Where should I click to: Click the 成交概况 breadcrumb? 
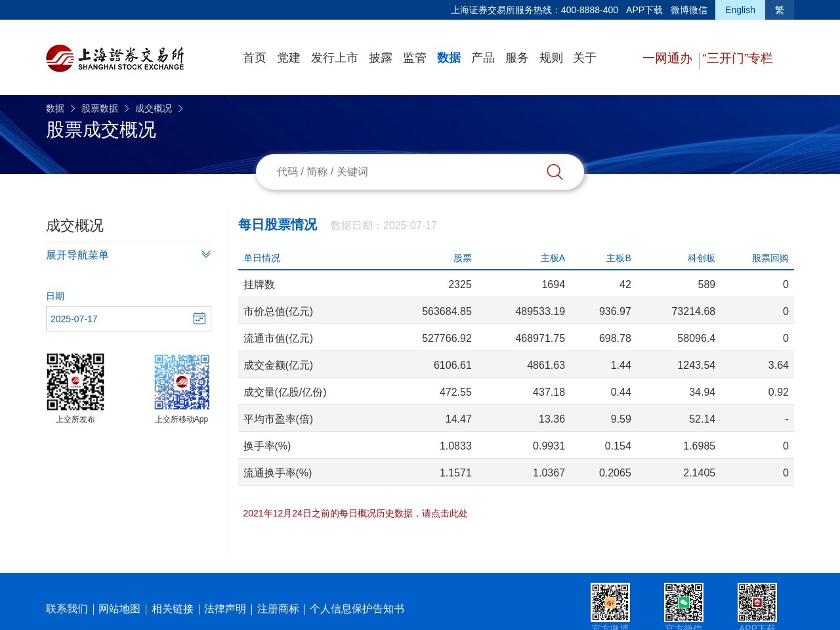tap(154, 108)
